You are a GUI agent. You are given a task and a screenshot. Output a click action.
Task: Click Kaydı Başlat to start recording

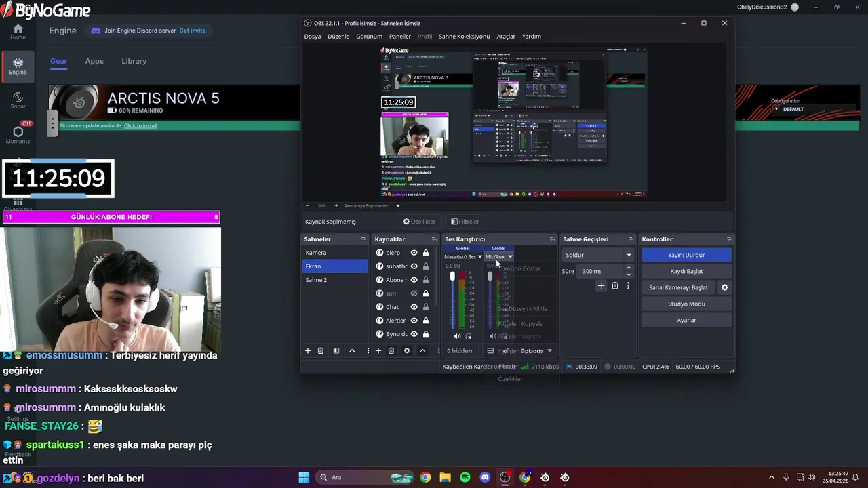pos(686,271)
